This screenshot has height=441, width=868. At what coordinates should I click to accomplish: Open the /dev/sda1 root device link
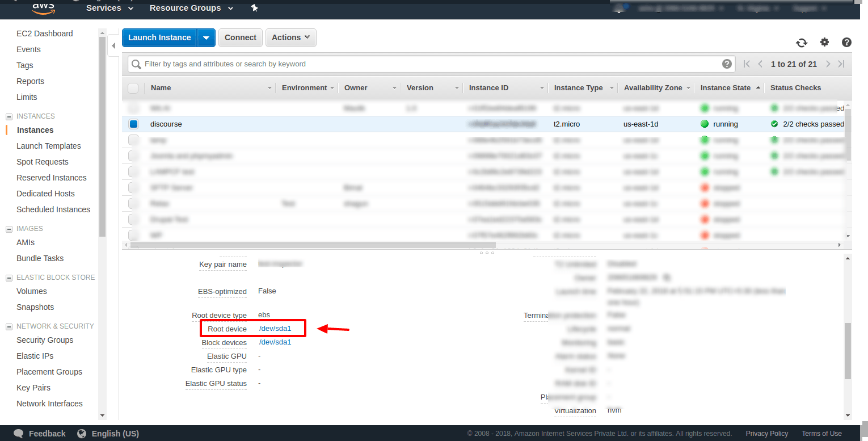(275, 328)
